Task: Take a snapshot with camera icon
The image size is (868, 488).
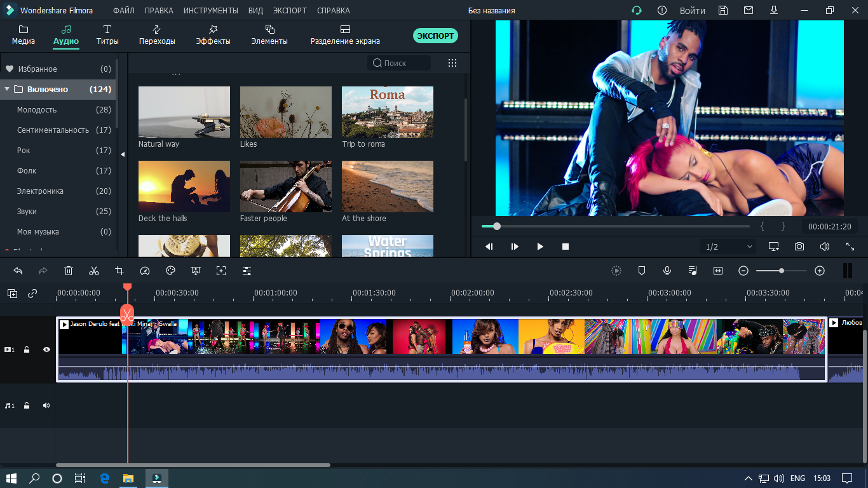Action: pos(799,247)
